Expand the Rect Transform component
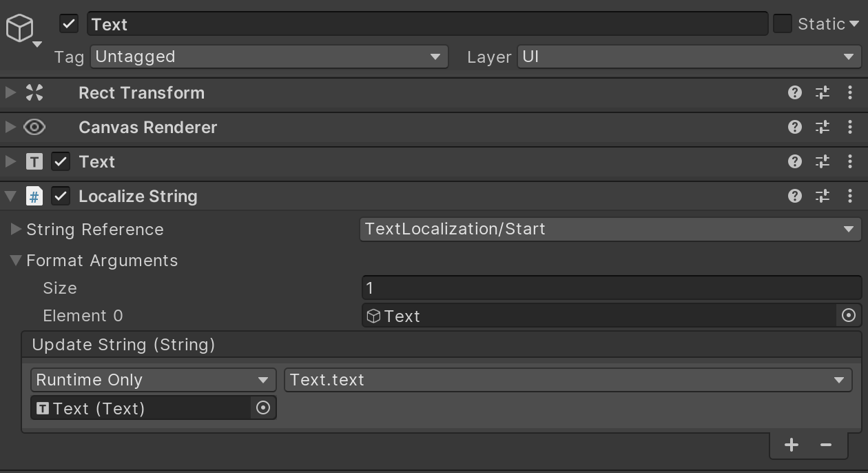 (10, 92)
